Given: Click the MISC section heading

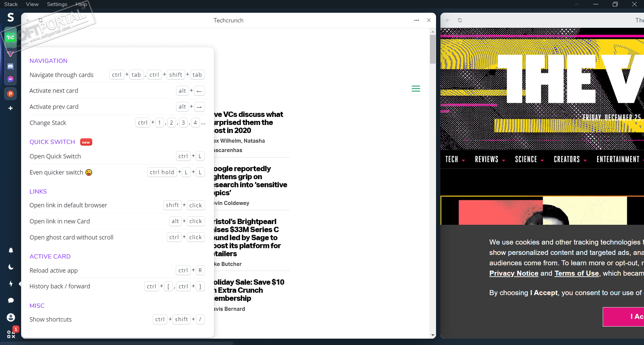Looking at the screenshot, I should (37, 306).
